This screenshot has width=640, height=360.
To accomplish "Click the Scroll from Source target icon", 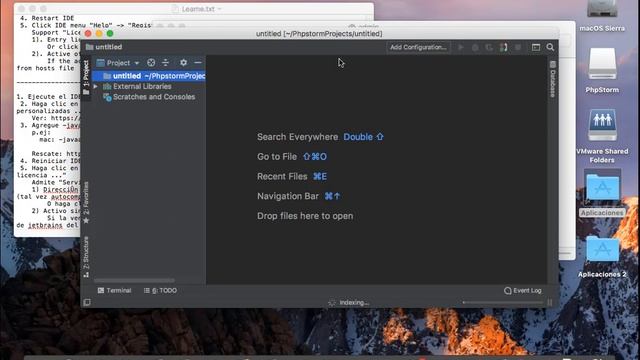I will click(151, 62).
